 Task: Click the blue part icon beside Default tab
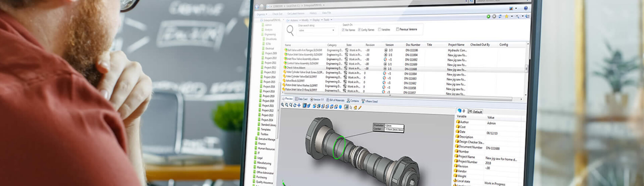(459, 111)
